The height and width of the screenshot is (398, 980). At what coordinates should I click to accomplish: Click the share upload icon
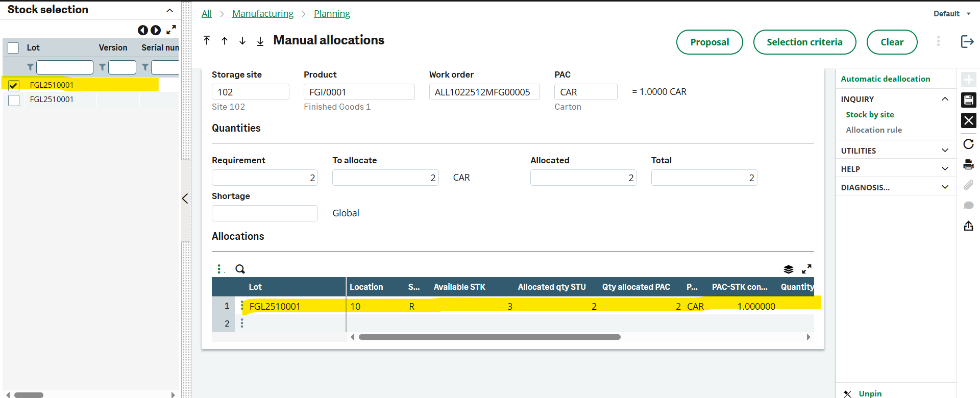(x=968, y=226)
